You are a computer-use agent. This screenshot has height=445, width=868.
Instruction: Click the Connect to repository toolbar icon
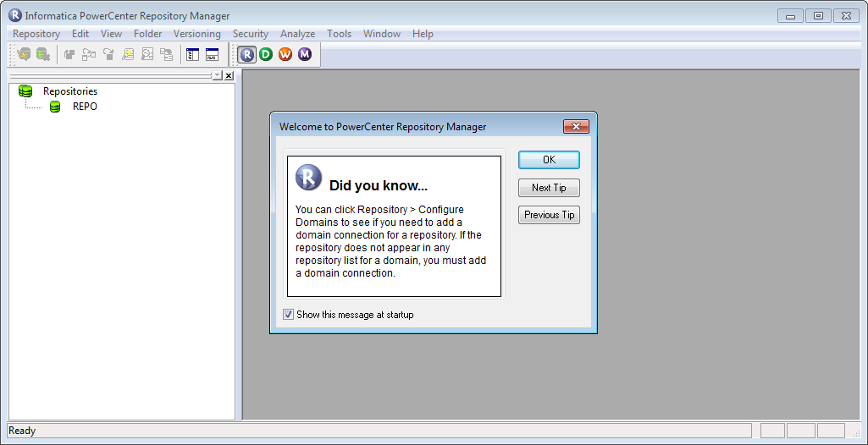point(25,54)
